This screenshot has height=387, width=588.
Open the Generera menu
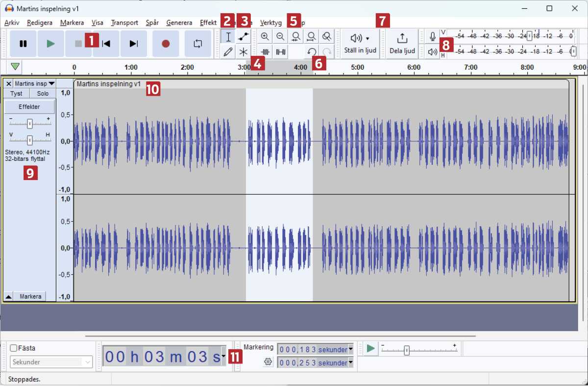click(179, 23)
